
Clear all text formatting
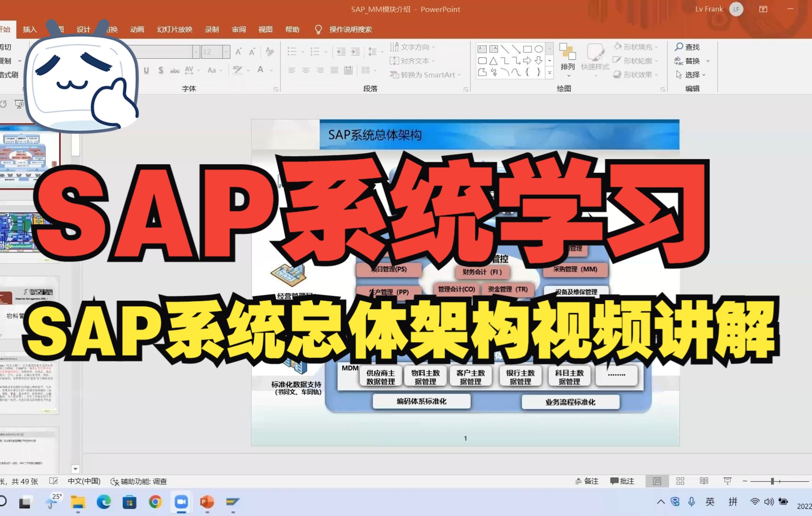pyautogui.click(x=270, y=51)
